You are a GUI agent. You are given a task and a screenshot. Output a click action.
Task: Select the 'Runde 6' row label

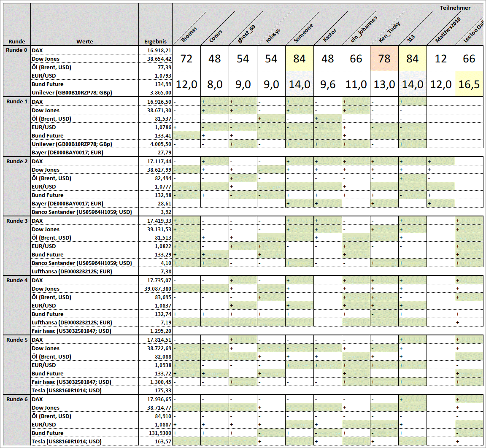[17, 399]
